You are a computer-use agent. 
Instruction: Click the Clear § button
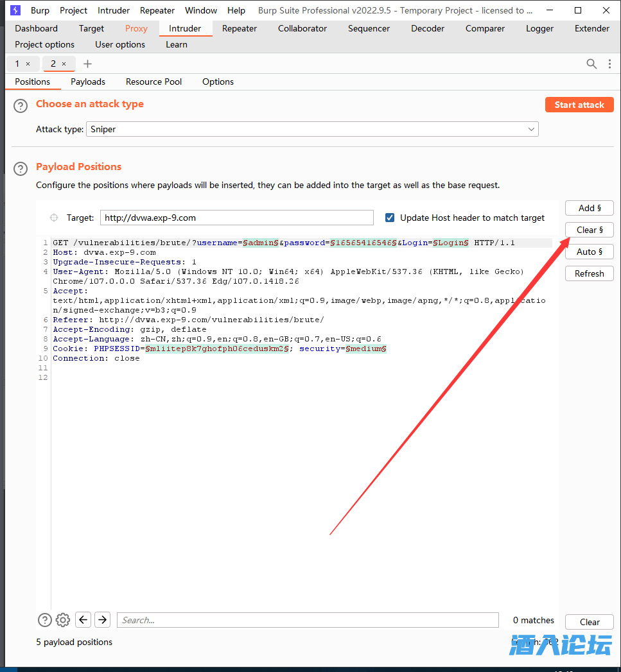(x=590, y=230)
